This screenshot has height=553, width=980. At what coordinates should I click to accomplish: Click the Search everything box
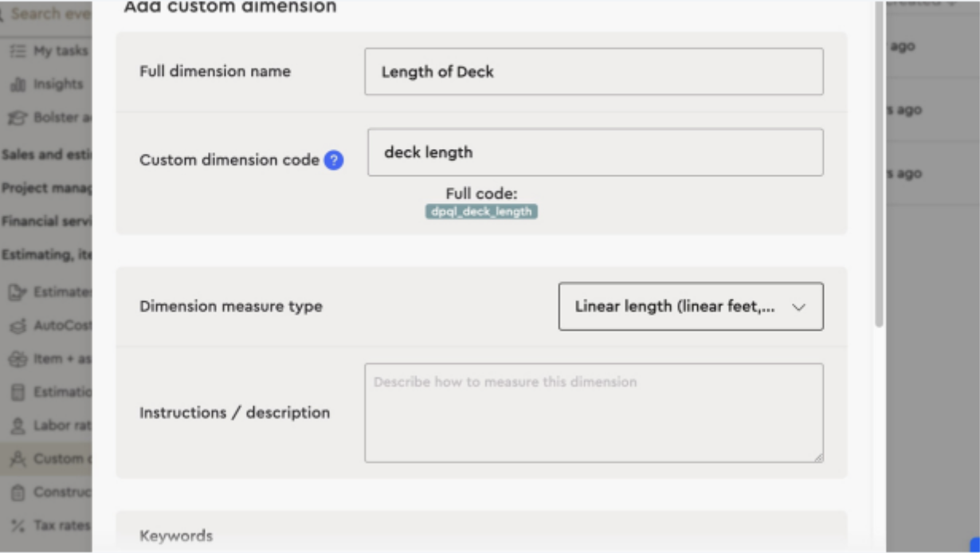click(x=46, y=14)
